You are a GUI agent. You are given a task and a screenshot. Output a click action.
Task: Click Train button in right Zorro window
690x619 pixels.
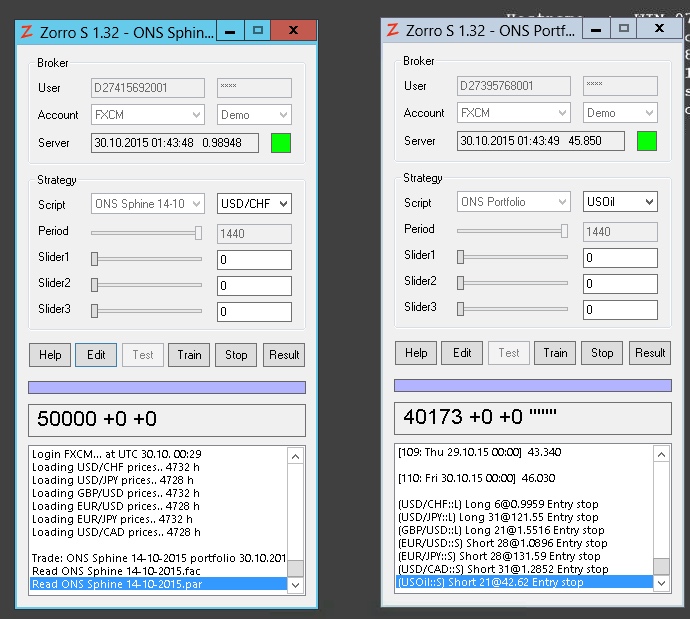point(555,353)
